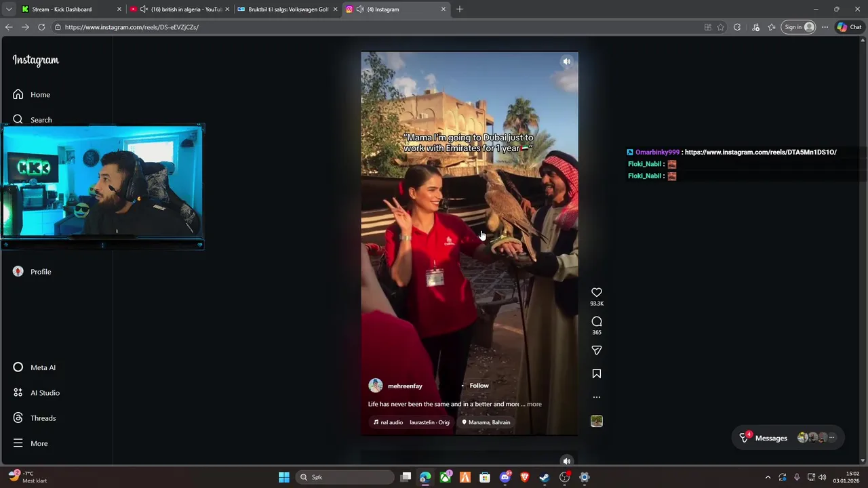Image resolution: width=868 pixels, height=488 pixels.
Task: Click the Instagram logo wordmark
Action: (x=35, y=60)
